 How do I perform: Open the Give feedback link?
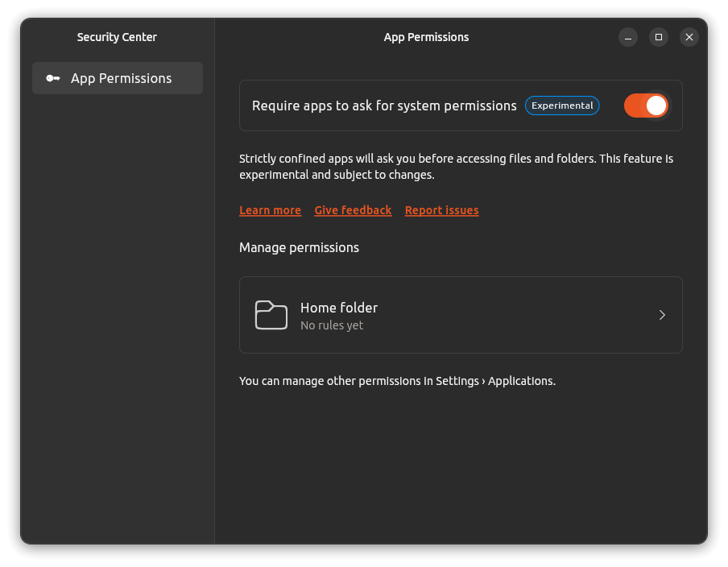[353, 210]
